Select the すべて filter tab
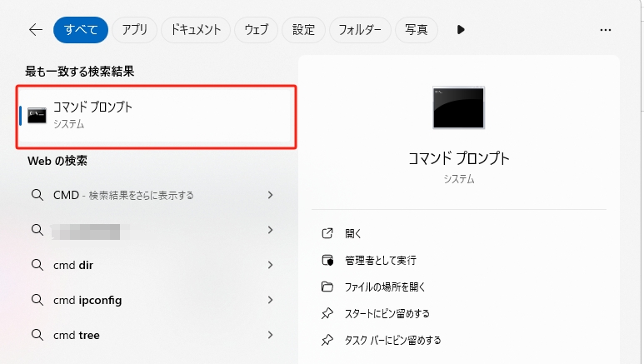The height and width of the screenshot is (364, 644). coord(81,30)
